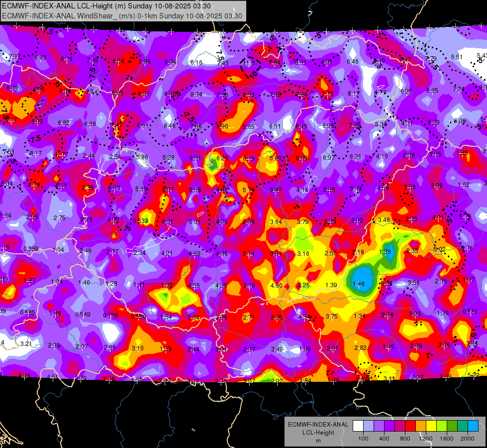
Task: Click the white swatch in the LCL-Height legend
Action: [x=358, y=426]
